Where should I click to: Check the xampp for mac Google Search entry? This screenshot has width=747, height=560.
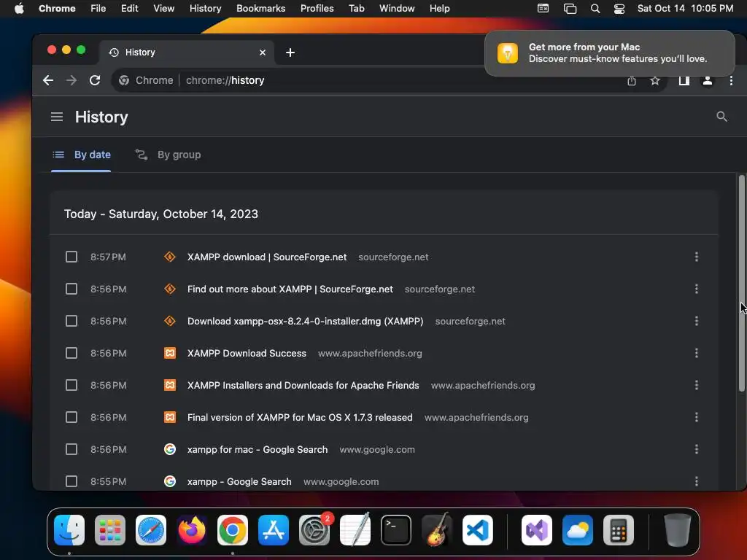click(71, 449)
